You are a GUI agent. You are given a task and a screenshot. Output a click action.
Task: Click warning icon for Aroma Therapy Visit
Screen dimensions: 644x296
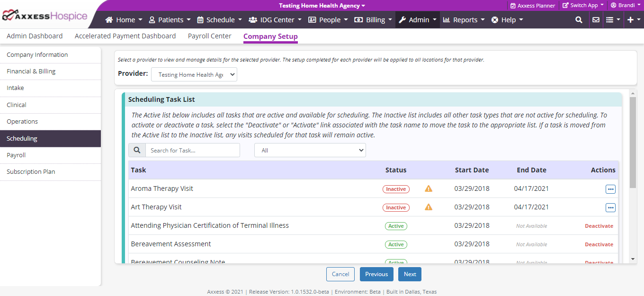[x=429, y=188]
